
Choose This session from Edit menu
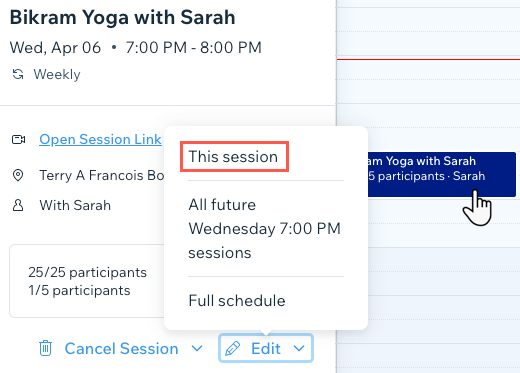(x=234, y=157)
